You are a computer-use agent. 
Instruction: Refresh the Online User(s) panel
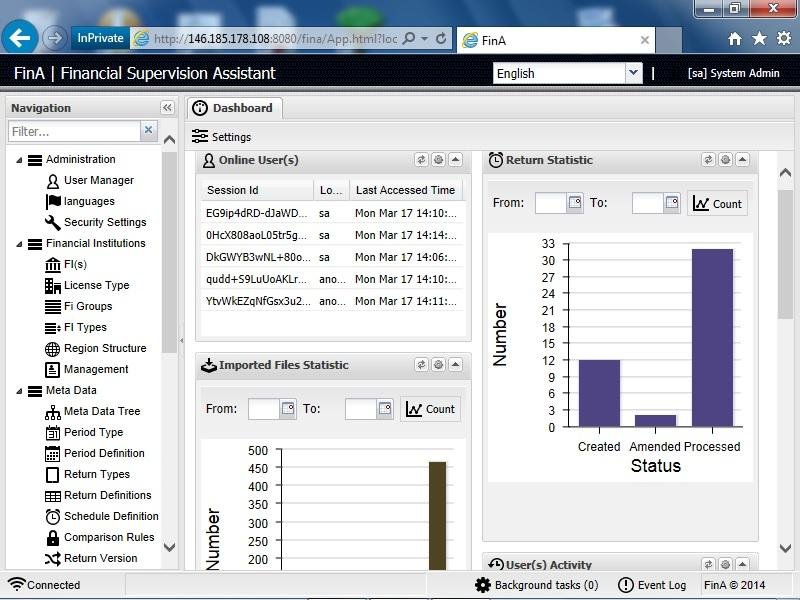(x=421, y=160)
